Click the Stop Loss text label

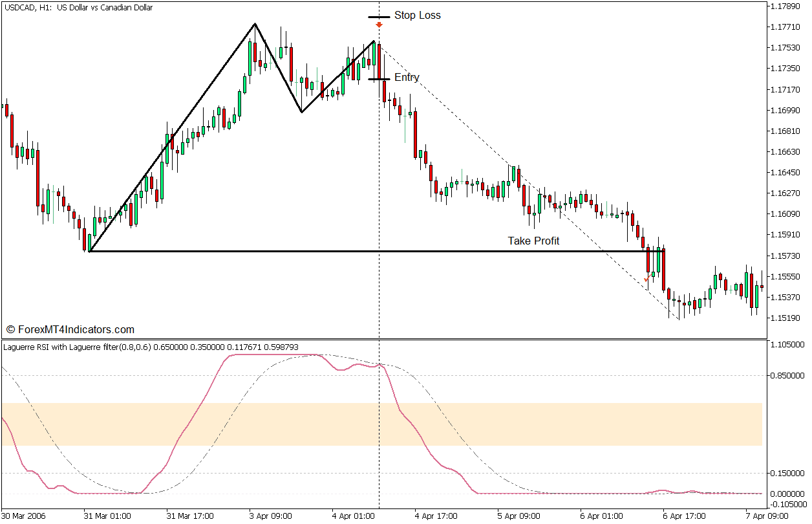pyautogui.click(x=418, y=15)
